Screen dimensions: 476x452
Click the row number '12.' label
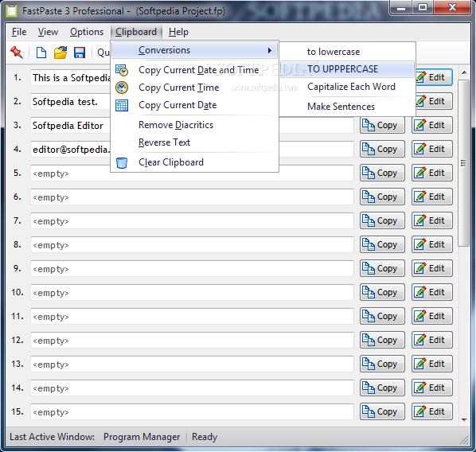pyautogui.click(x=18, y=340)
